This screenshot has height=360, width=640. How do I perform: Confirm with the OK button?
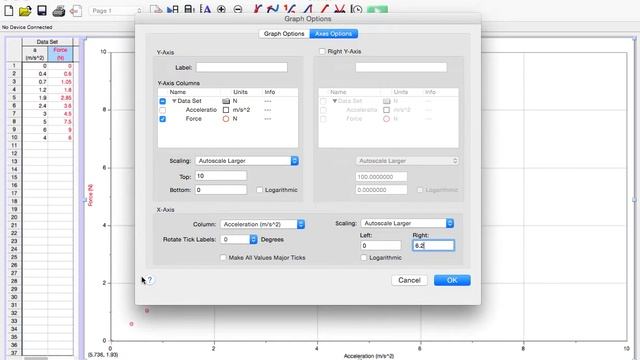[452, 280]
